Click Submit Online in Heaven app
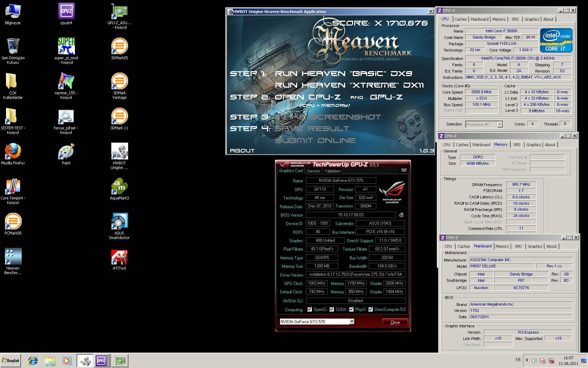The height and width of the screenshot is (368, 588). [x=315, y=141]
